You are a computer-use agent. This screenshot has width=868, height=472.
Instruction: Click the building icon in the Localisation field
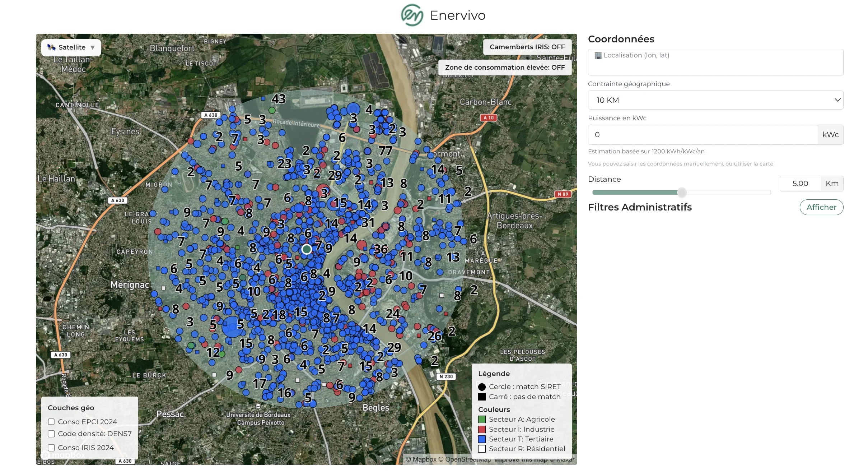click(x=598, y=55)
